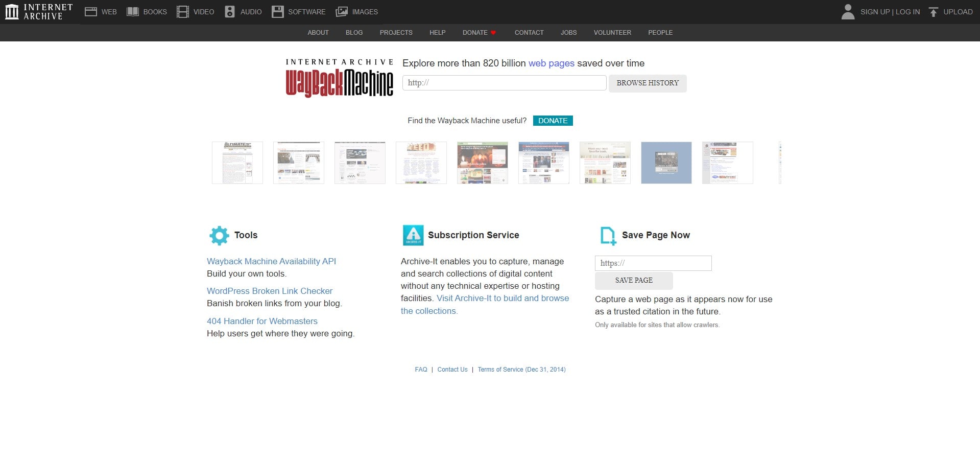Open 404 Handler for Webmasters link
The height and width of the screenshot is (458, 980).
point(262,321)
